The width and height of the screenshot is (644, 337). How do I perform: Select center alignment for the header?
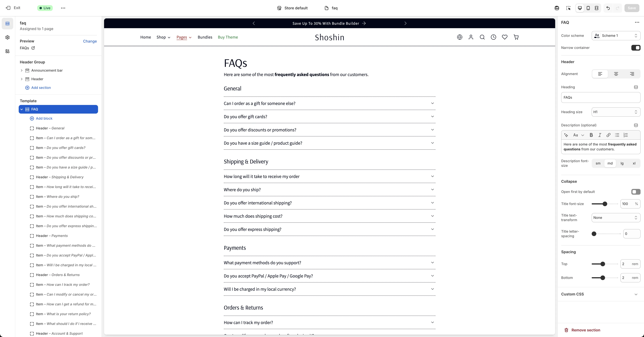616,74
